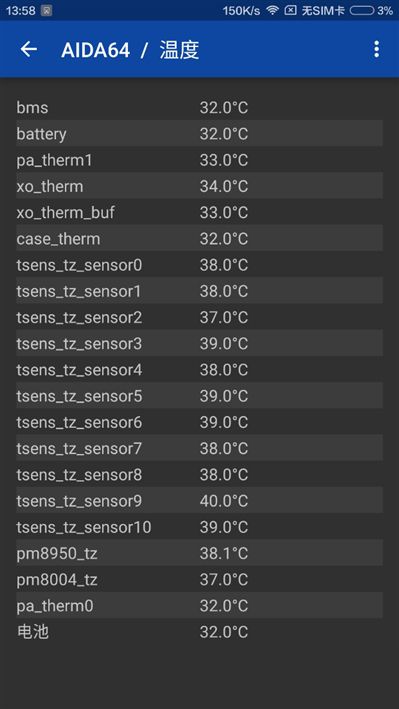Select the tsens_tz_sensor10 entry
The height and width of the screenshot is (709, 399).
coord(200,527)
